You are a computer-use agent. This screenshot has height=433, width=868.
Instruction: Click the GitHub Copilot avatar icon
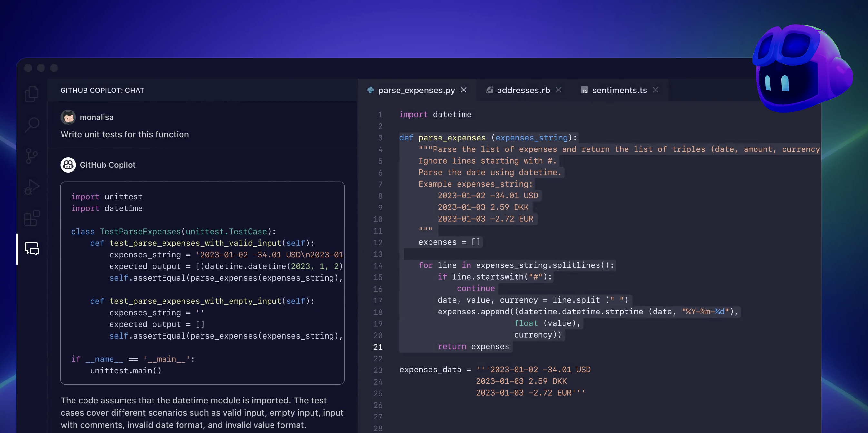point(68,165)
